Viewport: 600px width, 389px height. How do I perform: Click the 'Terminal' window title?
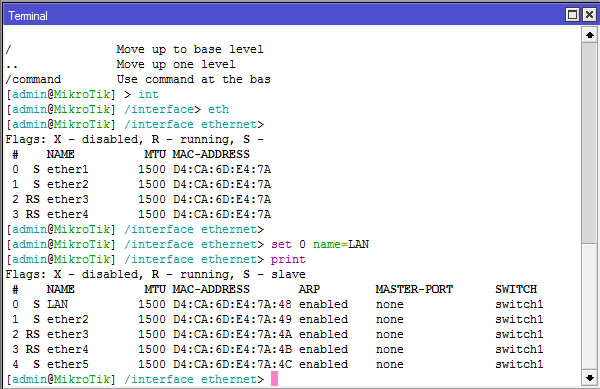(28, 16)
